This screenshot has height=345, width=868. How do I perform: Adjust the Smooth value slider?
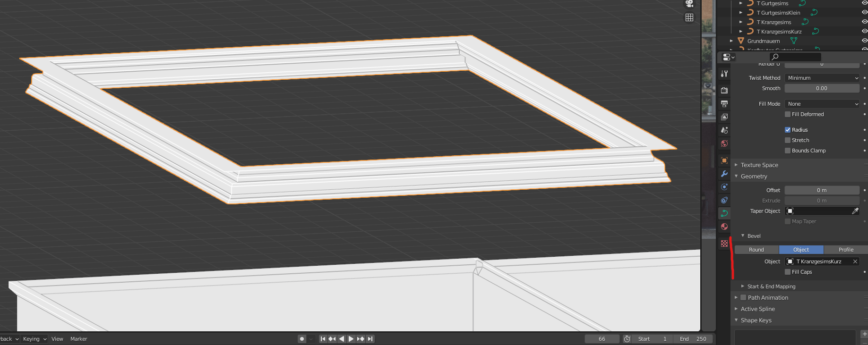tap(822, 88)
